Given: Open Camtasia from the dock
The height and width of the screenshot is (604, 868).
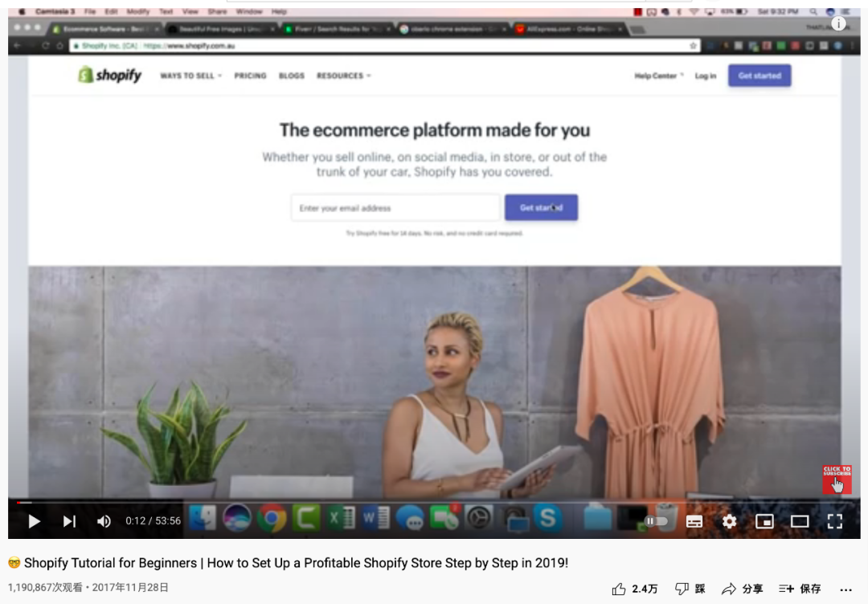Looking at the screenshot, I should tap(306, 518).
